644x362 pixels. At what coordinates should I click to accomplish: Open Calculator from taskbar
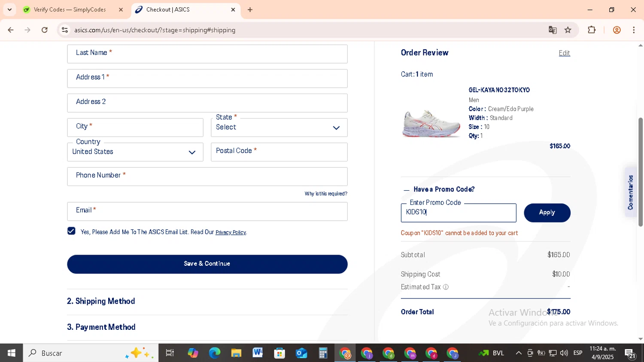click(323, 353)
